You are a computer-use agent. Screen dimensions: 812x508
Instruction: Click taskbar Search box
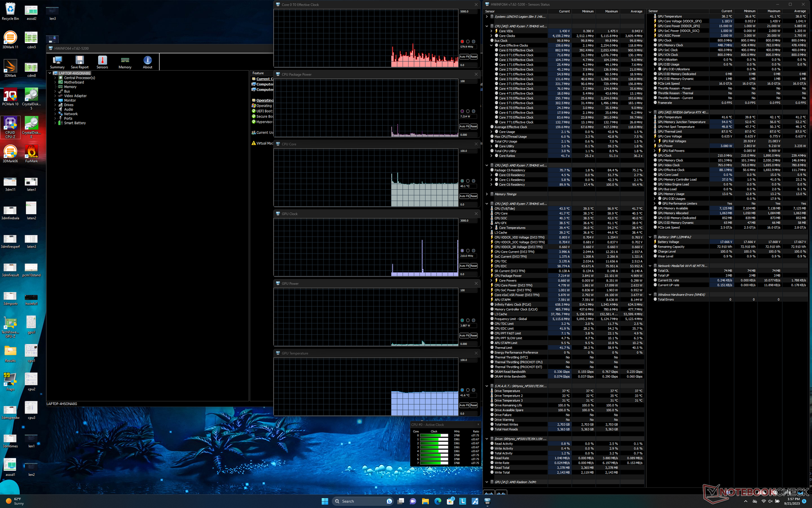pyautogui.click(x=363, y=501)
